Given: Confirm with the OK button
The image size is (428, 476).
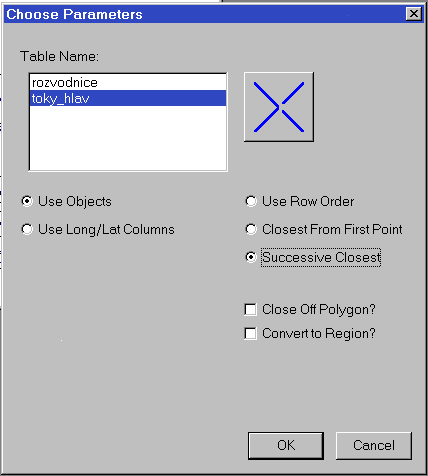Looking at the screenshot, I should pos(286,446).
